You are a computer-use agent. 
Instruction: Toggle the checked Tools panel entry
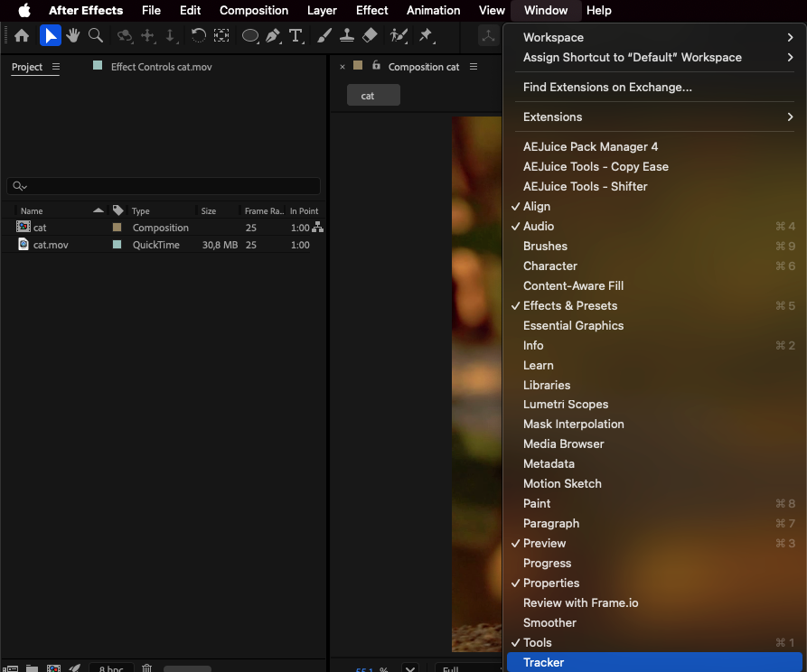click(654, 643)
